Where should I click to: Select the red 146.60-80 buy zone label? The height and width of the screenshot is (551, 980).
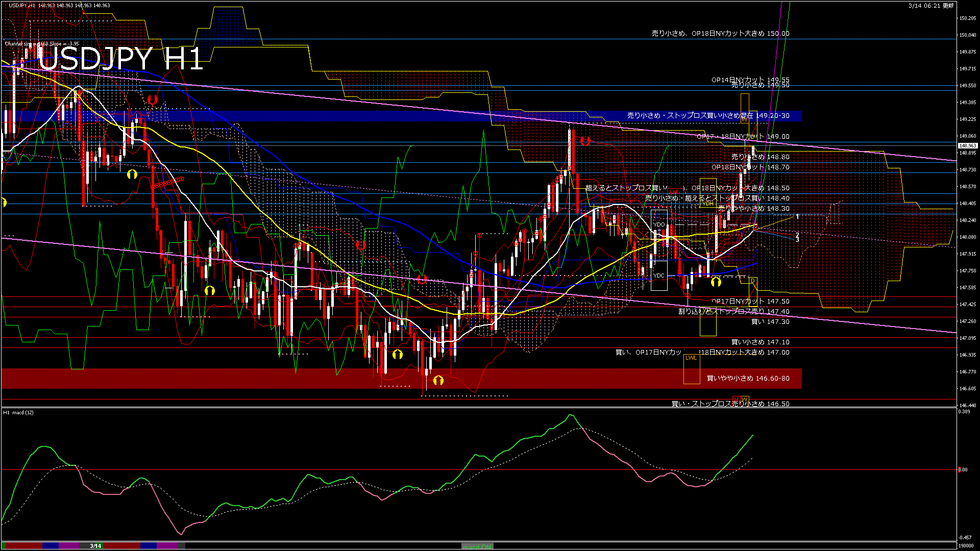point(748,379)
